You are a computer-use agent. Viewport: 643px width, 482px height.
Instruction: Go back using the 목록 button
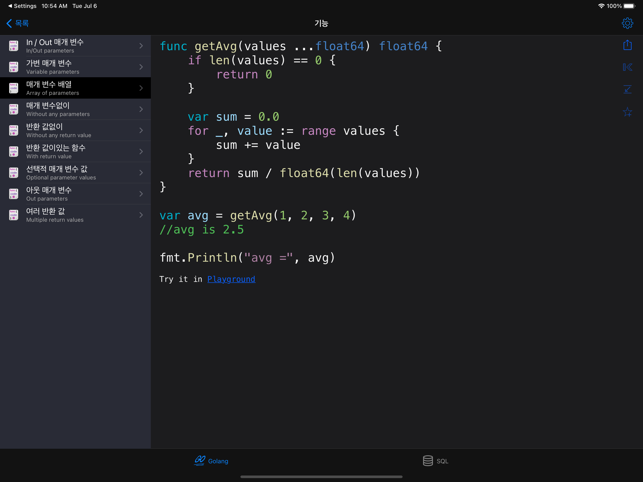point(18,23)
